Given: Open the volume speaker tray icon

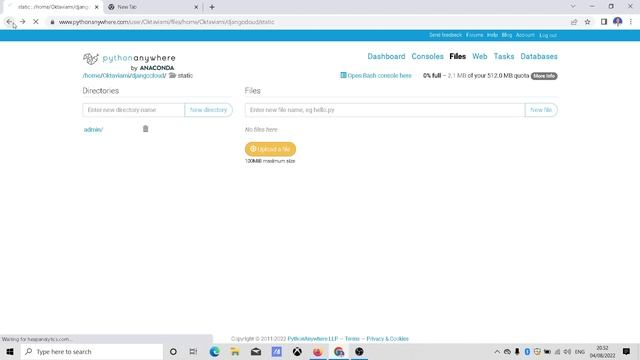Looking at the screenshot, I should 567,351.
